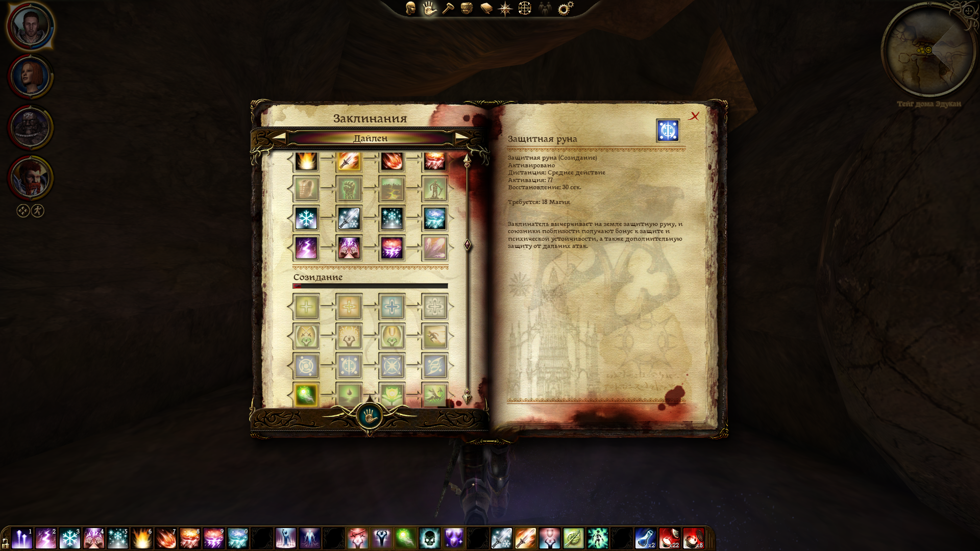Open the character record head icon
The height and width of the screenshot is (551, 980).
(x=410, y=8)
